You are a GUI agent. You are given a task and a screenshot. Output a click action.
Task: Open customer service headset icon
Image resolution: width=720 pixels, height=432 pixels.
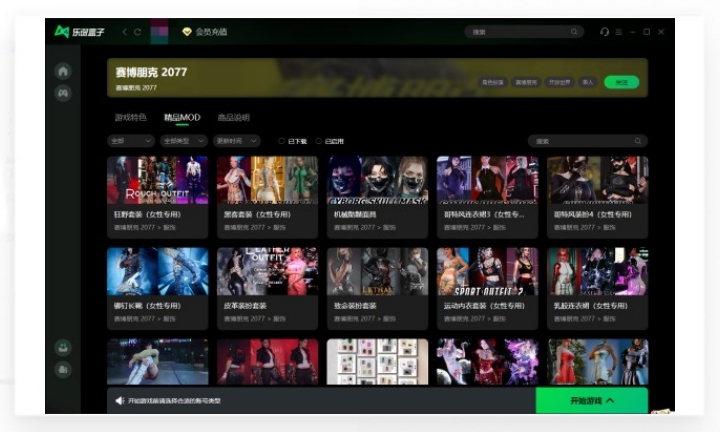[604, 32]
